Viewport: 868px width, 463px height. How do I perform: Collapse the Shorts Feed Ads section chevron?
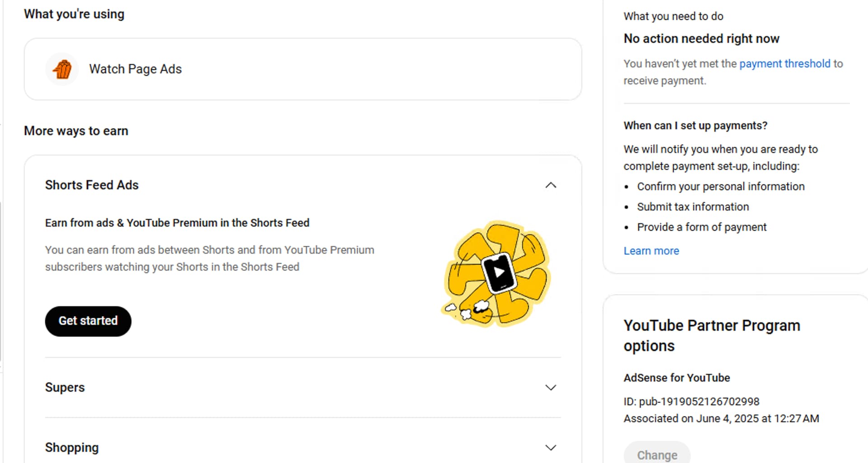point(550,185)
